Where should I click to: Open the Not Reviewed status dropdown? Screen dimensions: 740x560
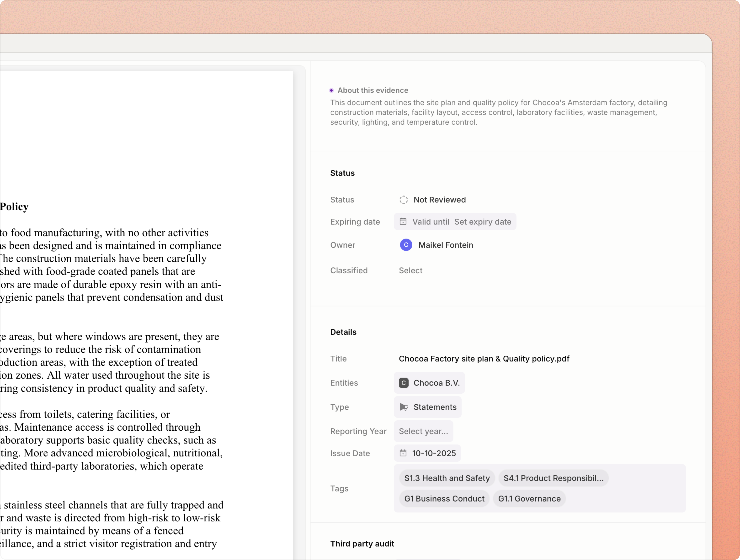(x=439, y=200)
